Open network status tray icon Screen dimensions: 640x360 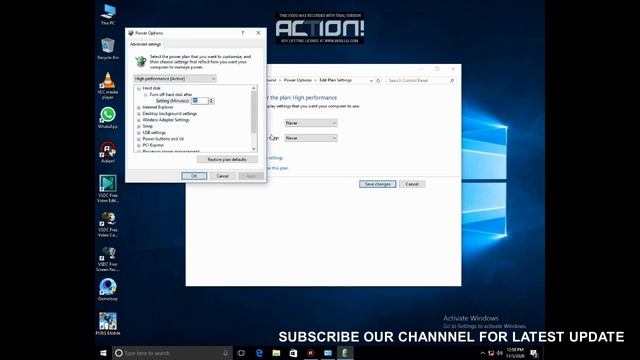[x=491, y=353]
